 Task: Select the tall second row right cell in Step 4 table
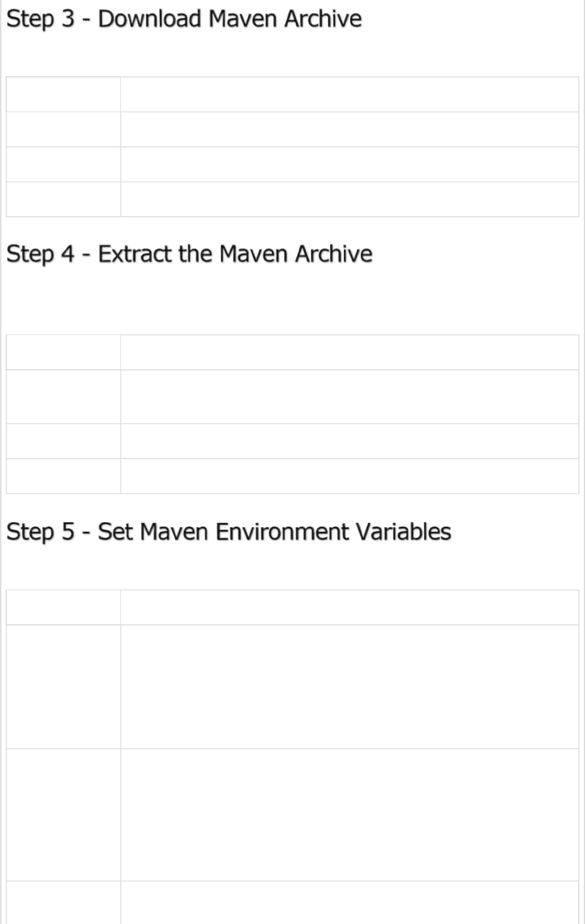pos(349,397)
